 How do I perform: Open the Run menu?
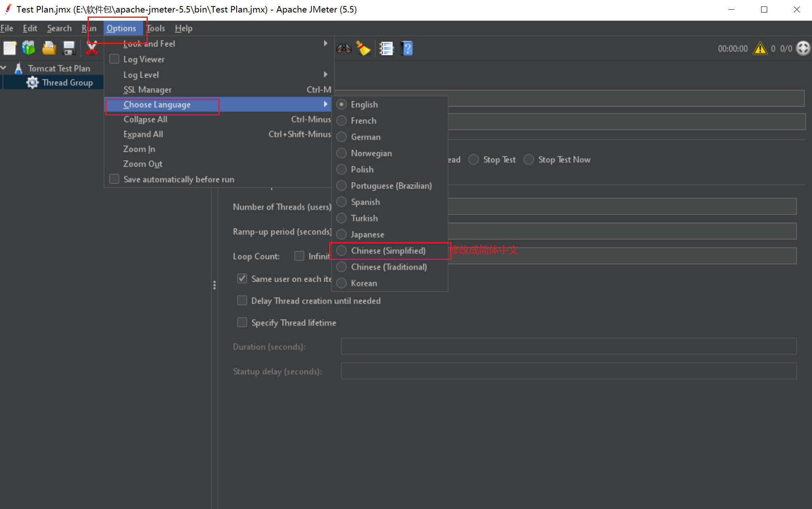click(89, 28)
